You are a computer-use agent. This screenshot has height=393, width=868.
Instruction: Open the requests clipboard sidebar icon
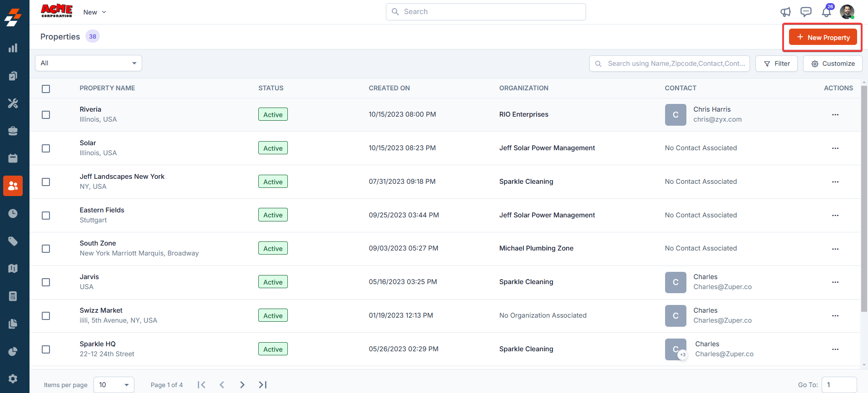coord(13,76)
